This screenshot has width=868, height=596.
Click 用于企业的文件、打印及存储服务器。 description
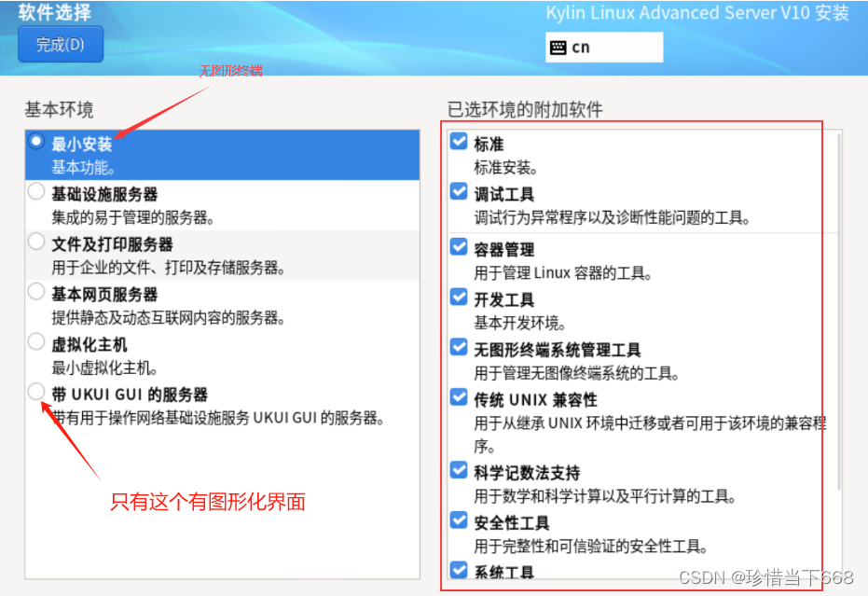[x=168, y=268]
